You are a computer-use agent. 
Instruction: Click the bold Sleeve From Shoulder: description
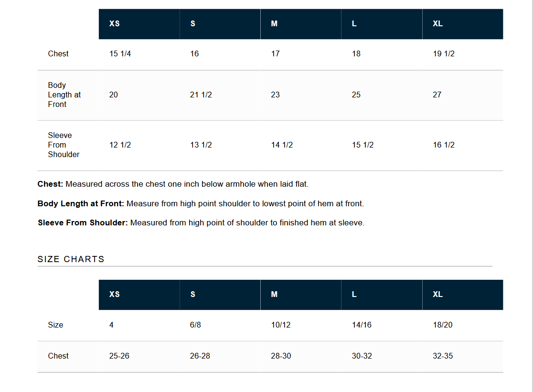(x=83, y=222)
